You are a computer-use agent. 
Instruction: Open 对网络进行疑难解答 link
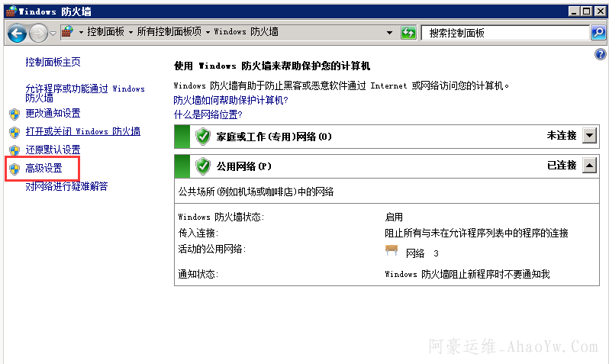coord(66,186)
